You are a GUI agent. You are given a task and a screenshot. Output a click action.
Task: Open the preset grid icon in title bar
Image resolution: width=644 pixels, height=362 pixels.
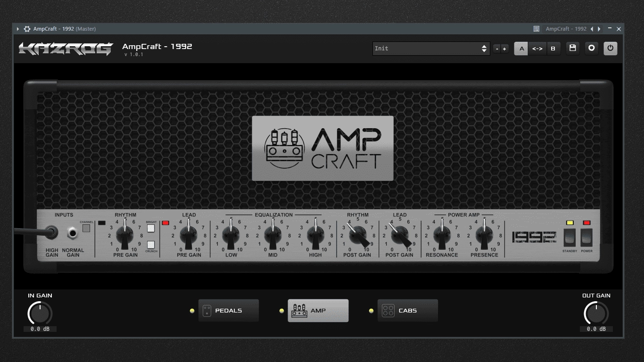click(x=536, y=29)
